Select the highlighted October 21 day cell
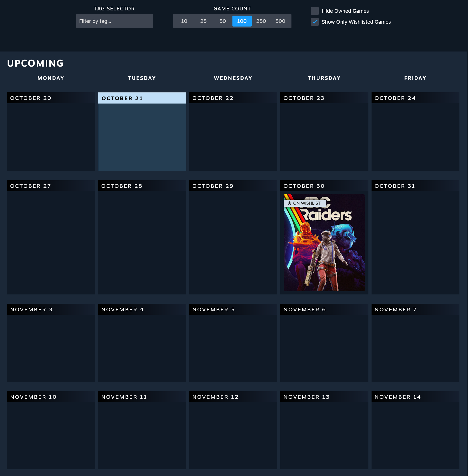The image size is (468, 476). pos(142,137)
